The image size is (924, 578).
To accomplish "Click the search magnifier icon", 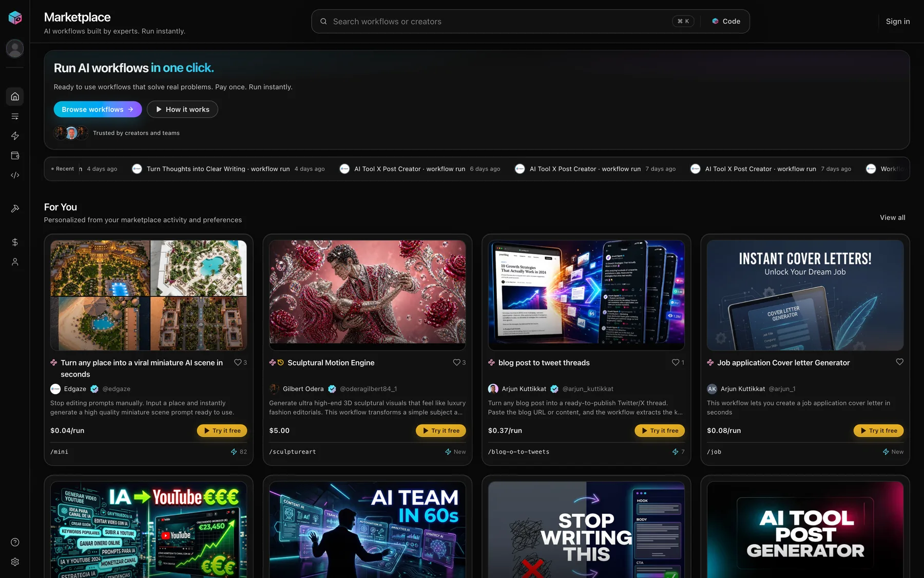I will (323, 22).
